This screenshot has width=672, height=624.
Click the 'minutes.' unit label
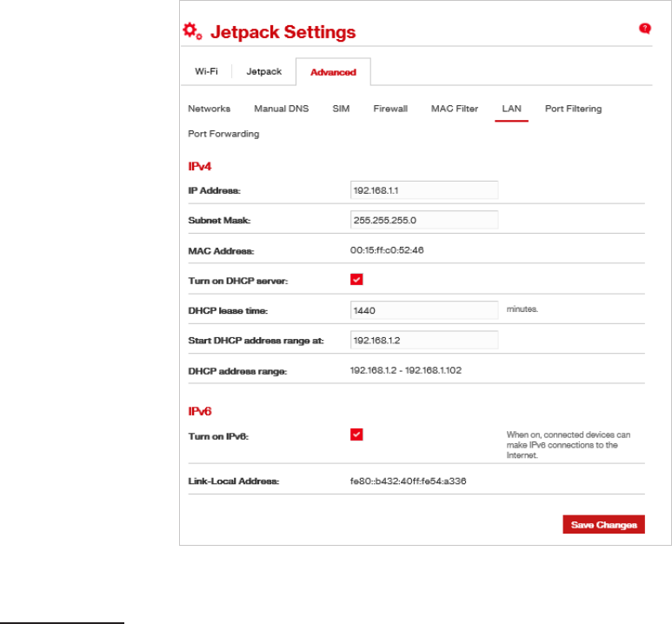point(522,309)
